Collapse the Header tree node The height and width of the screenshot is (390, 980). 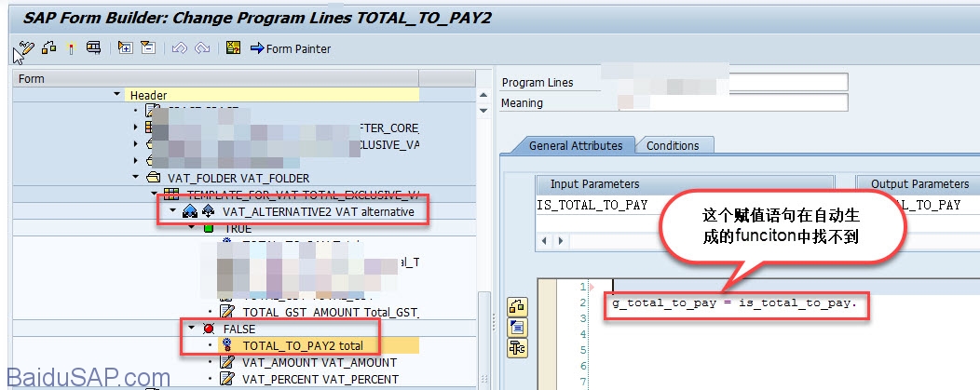(x=116, y=95)
